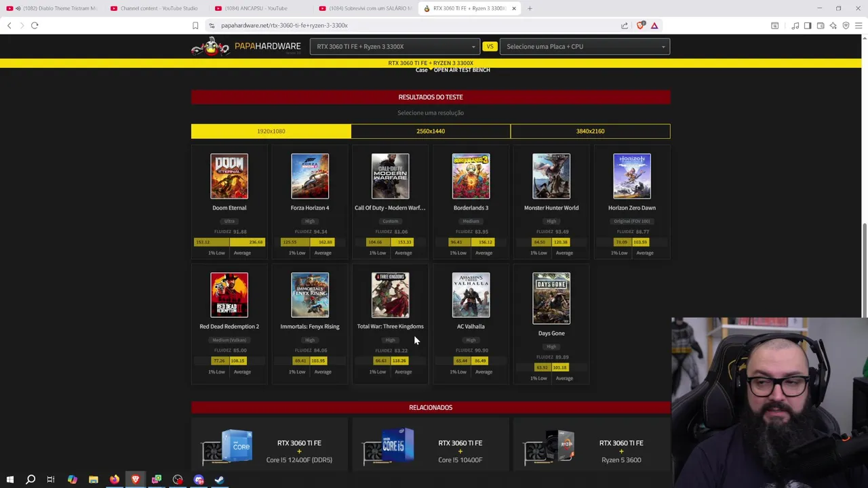Open Windows taskbar search
The width and height of the screenshot is (868, 488).
tap(31, 479)
